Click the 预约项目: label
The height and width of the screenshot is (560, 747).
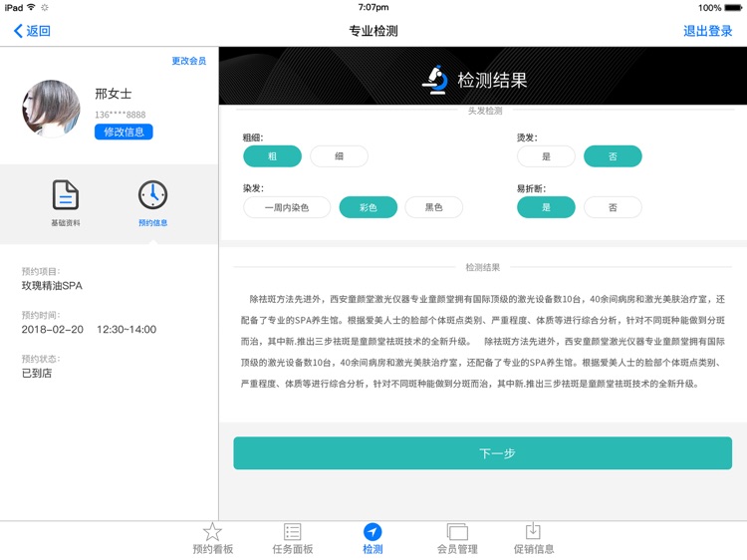point(41,271)
